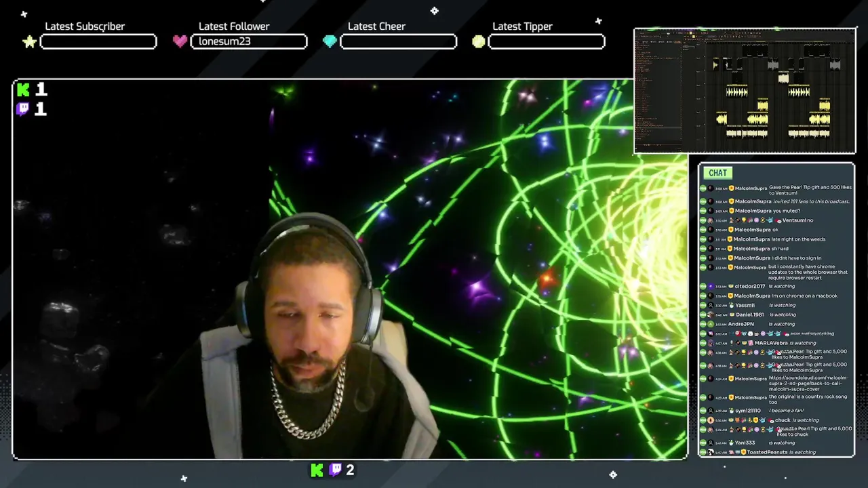Screen dimensions: 868x488
Task: Click the chat message 'sh hard'
Action: [781, 249]
